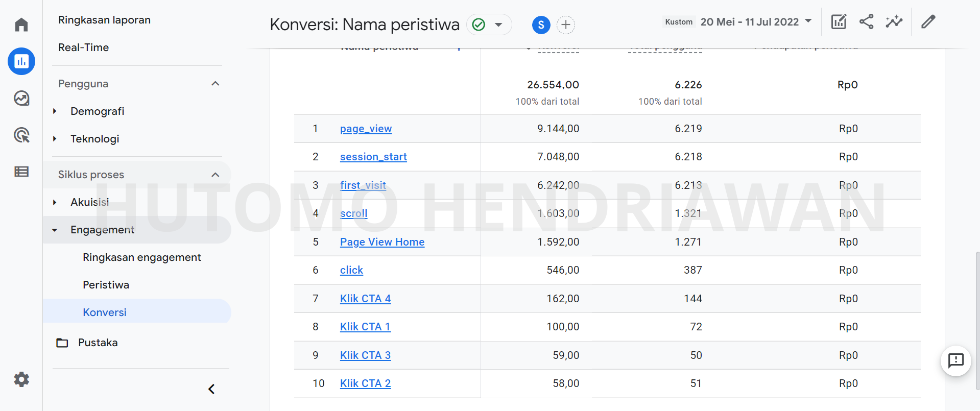Collapse the Pengguna section
The width and height of the screenshot is (980, 411).
(x=216, y=84)
